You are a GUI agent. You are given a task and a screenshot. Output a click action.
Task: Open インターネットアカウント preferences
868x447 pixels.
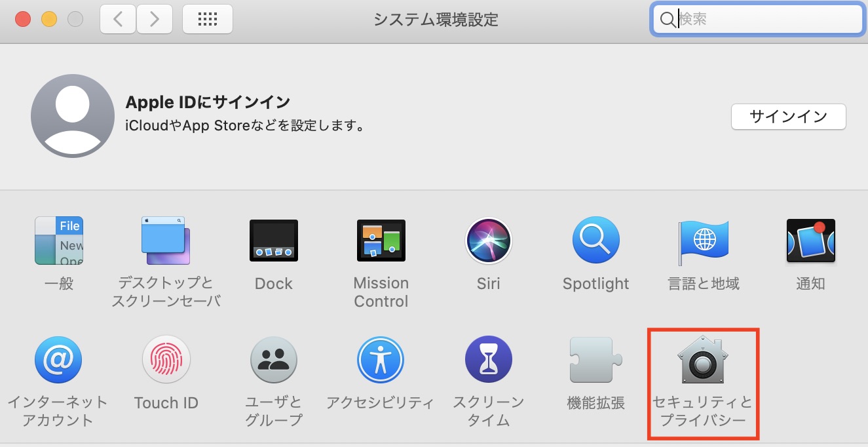pyautogui.click(x=59, y=360)
